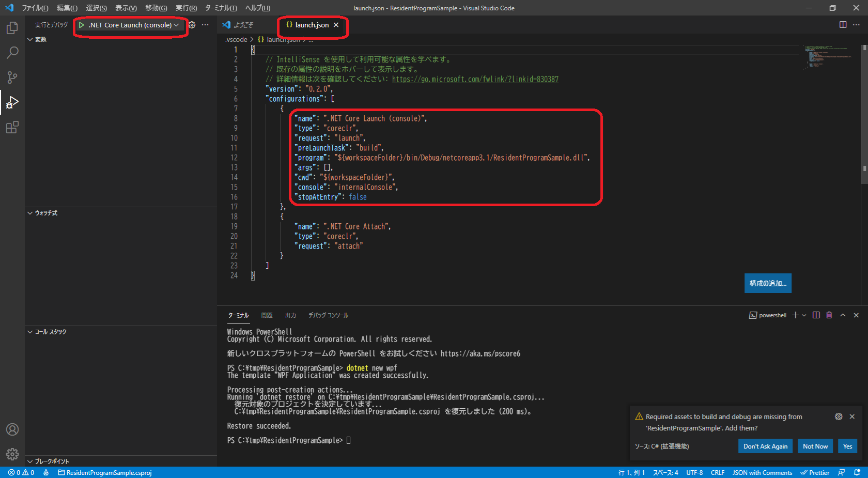Close the launch.json editor tab
The image size is (868, 478).
pos(336,25)
